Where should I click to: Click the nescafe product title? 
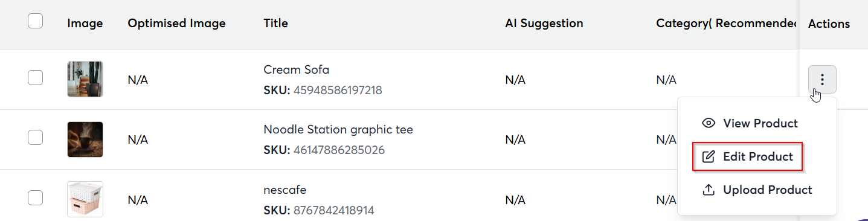[285, 190]
